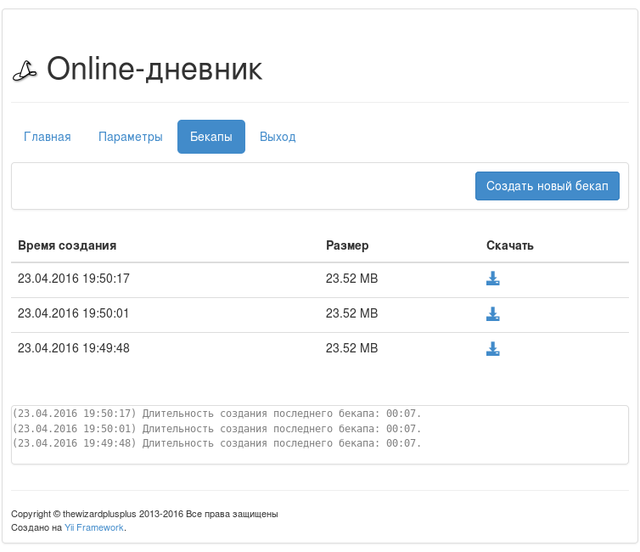
Task: Click the 23.52 MB size for 19:50:17
Action: pos(352,278)
